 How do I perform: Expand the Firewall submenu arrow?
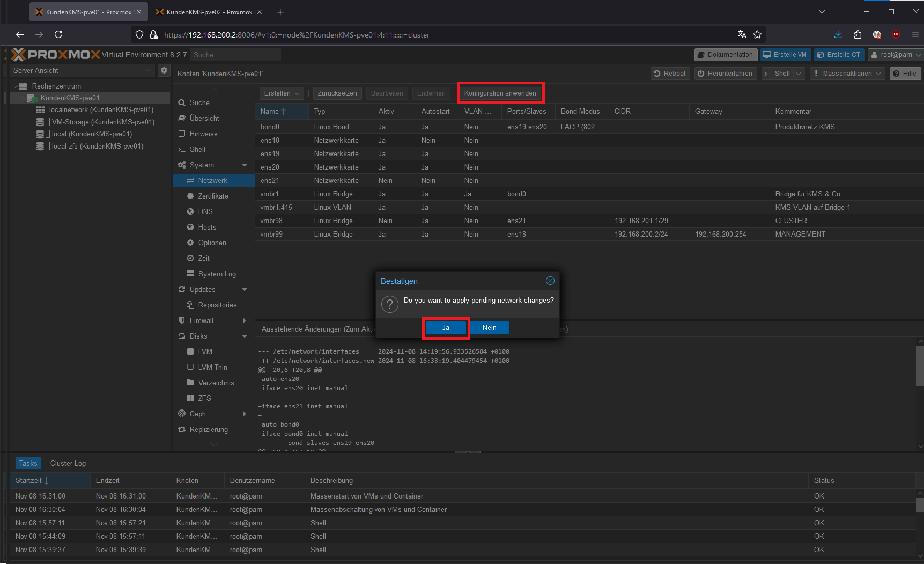245,320
